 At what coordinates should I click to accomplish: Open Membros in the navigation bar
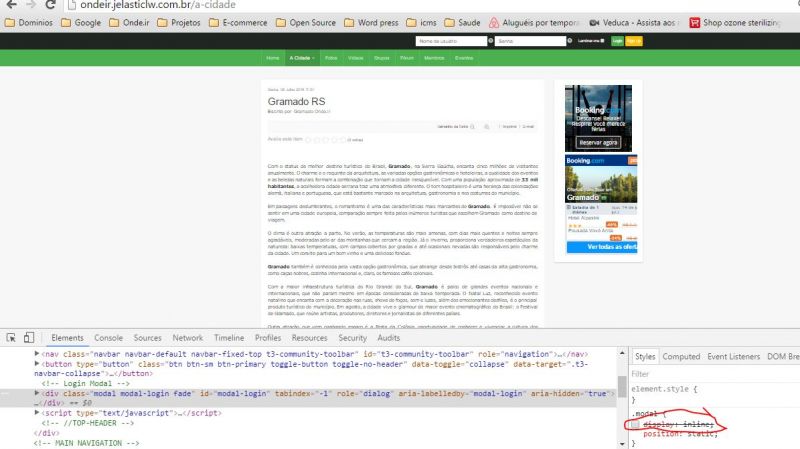click(434, 58)
